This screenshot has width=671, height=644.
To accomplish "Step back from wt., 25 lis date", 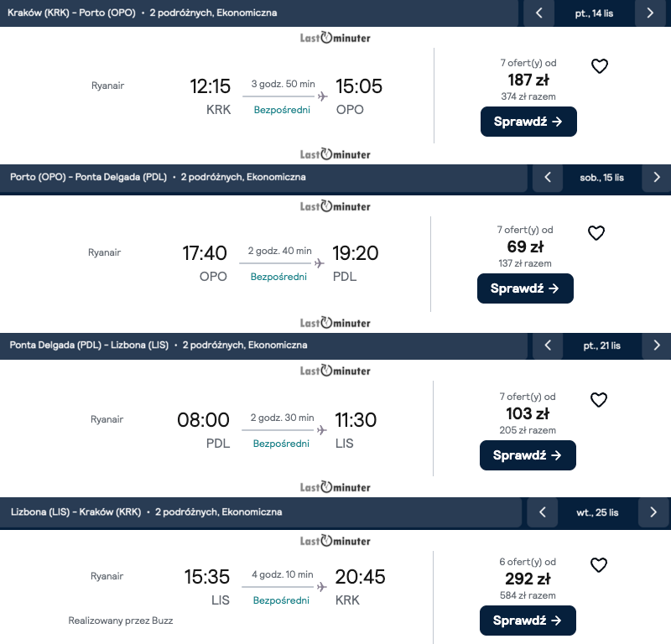I will [x=543, y=512].
